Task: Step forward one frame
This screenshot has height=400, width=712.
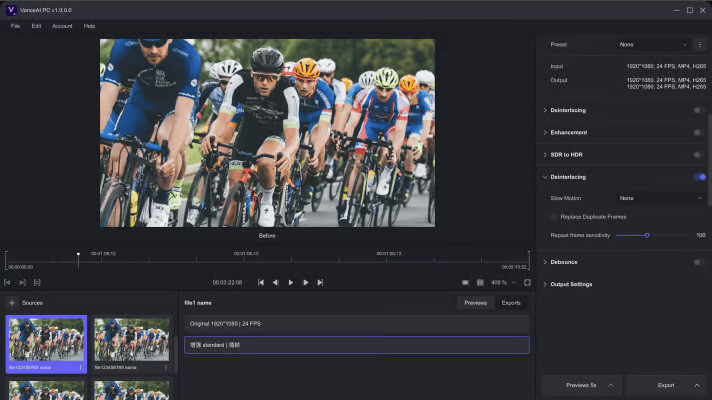Action: 305,283
